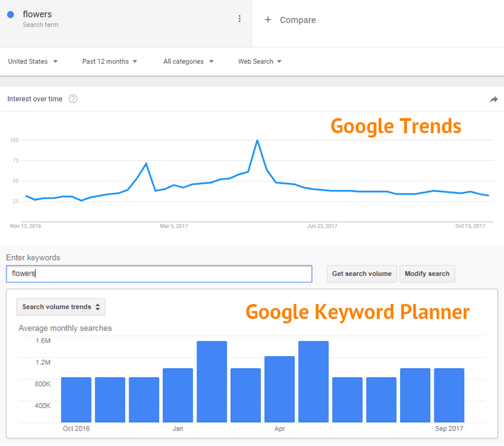Click the plus icon next to Compare
This screenshot has width=504, height=446.
click(268, 20)
